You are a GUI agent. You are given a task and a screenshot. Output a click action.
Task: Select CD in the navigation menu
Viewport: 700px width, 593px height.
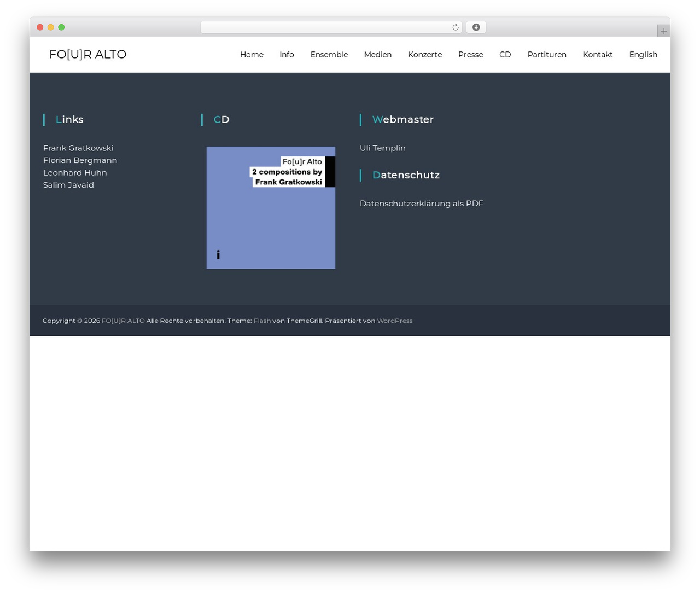(505, 55)
